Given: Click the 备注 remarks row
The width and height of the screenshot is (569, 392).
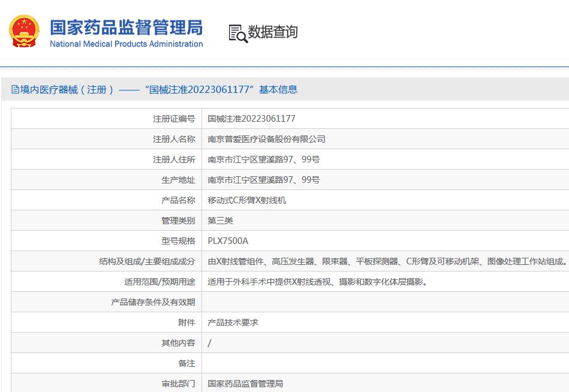Looking at the screenshot, I should 187,363.
